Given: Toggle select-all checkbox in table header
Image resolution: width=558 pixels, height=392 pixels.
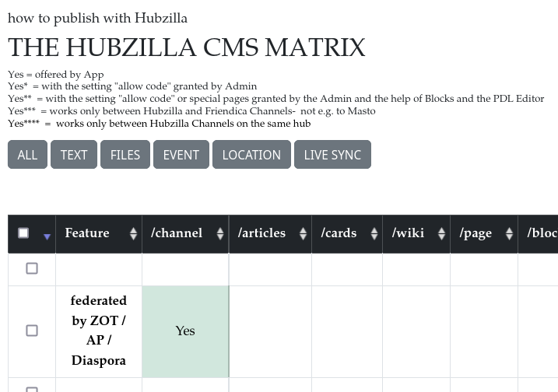Looking at the screenshot, I should point(23,233).
